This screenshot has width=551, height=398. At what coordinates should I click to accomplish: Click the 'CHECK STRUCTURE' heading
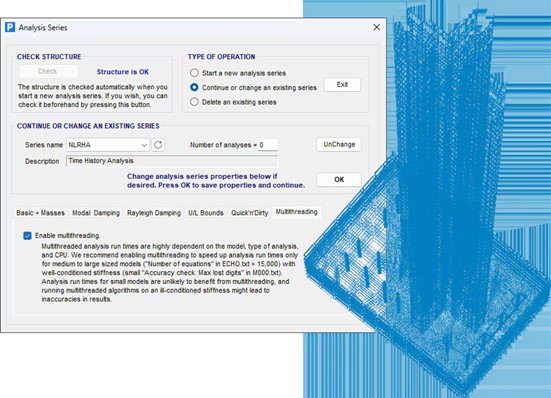[49, 57]
